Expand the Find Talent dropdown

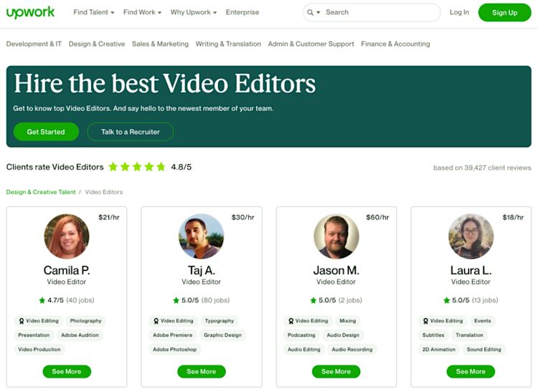[94, 12]
